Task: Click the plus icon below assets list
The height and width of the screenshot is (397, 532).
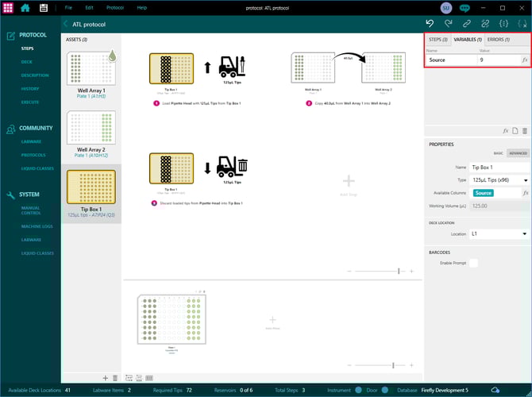Action: point(105,377)
